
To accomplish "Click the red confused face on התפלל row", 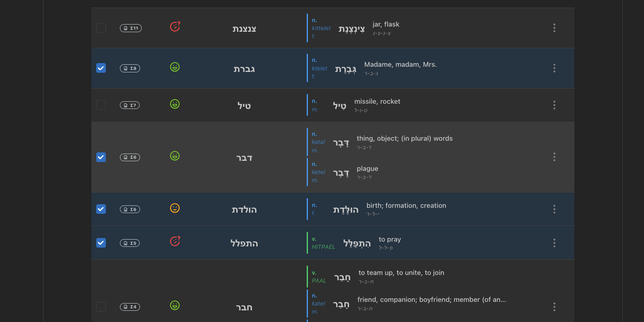I will [x=175, y=241].
